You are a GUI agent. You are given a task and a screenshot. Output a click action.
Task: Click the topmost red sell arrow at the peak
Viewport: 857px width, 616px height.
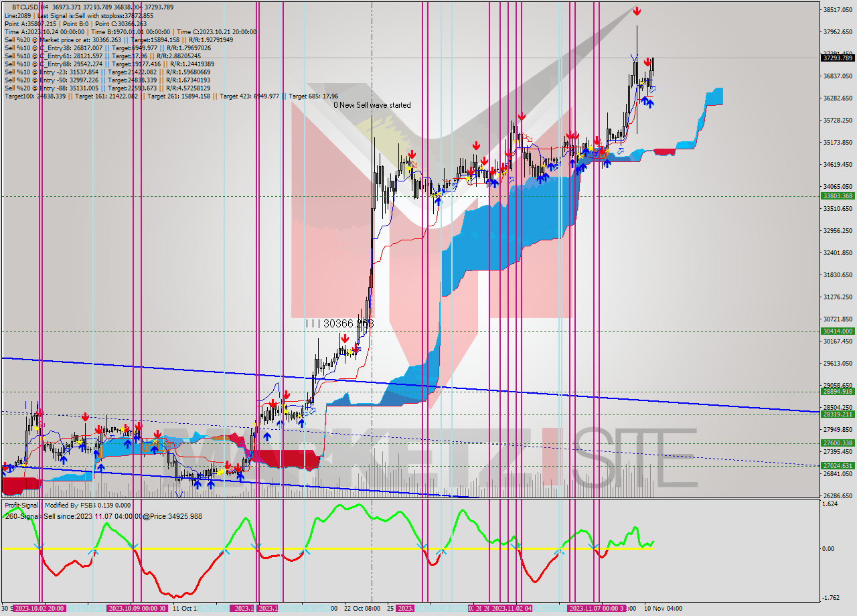(636, 11)
